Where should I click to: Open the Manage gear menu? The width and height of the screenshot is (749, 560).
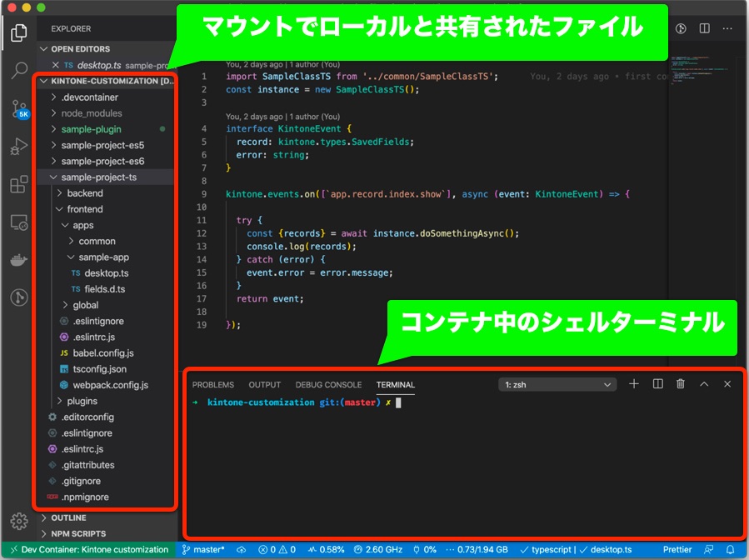19,521
